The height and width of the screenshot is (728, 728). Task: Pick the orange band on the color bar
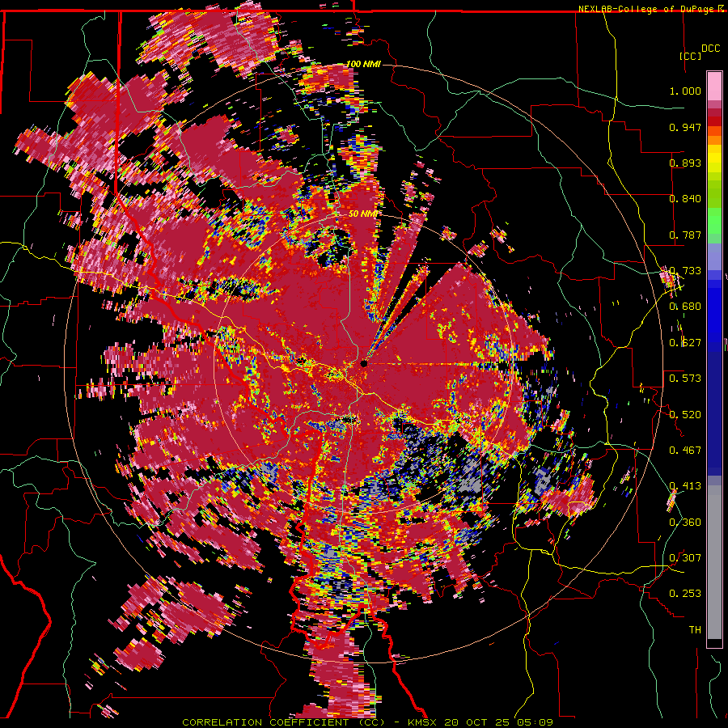coord(714,140)
